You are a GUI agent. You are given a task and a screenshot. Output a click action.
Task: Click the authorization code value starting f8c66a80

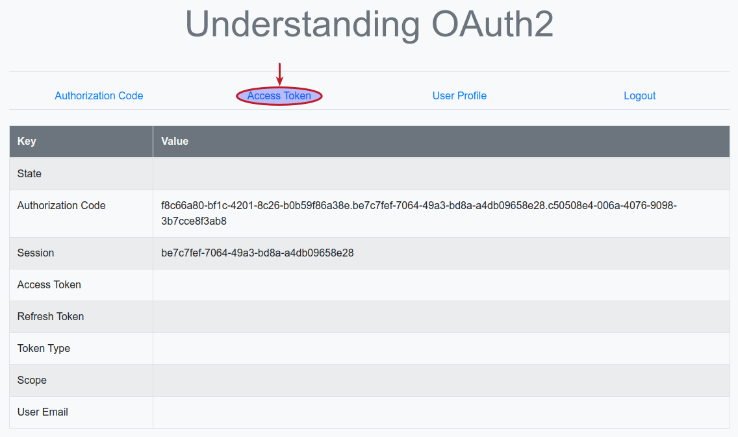418,212
